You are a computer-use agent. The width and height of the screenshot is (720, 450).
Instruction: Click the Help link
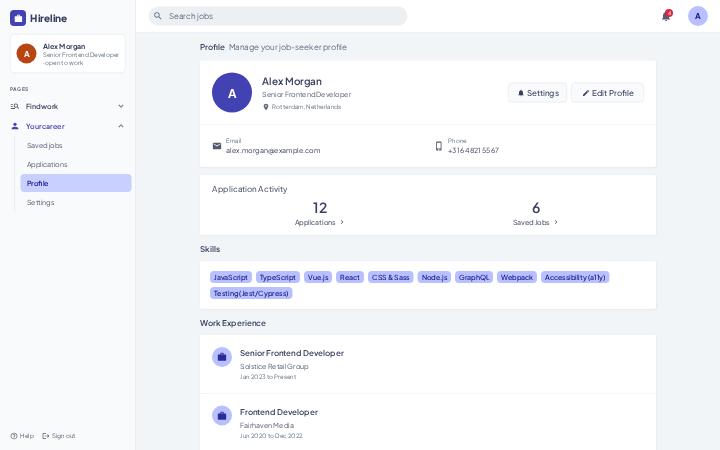pos(22,436)
